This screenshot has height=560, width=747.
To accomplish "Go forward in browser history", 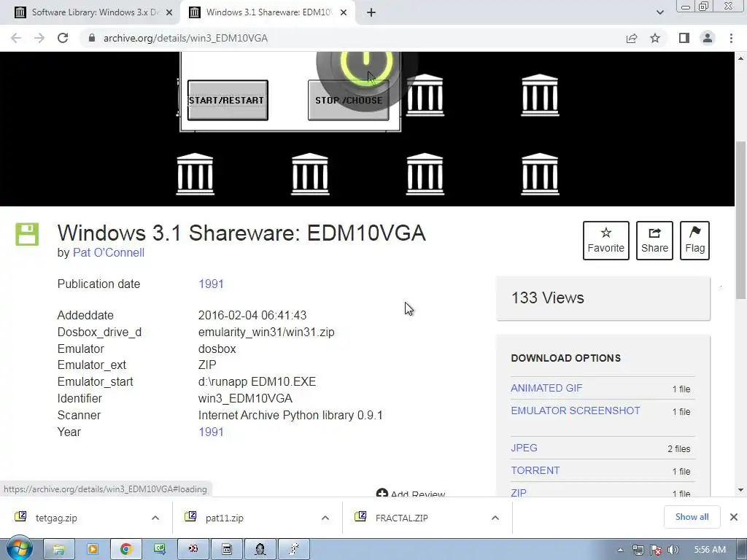I will [x=39, y=38].
